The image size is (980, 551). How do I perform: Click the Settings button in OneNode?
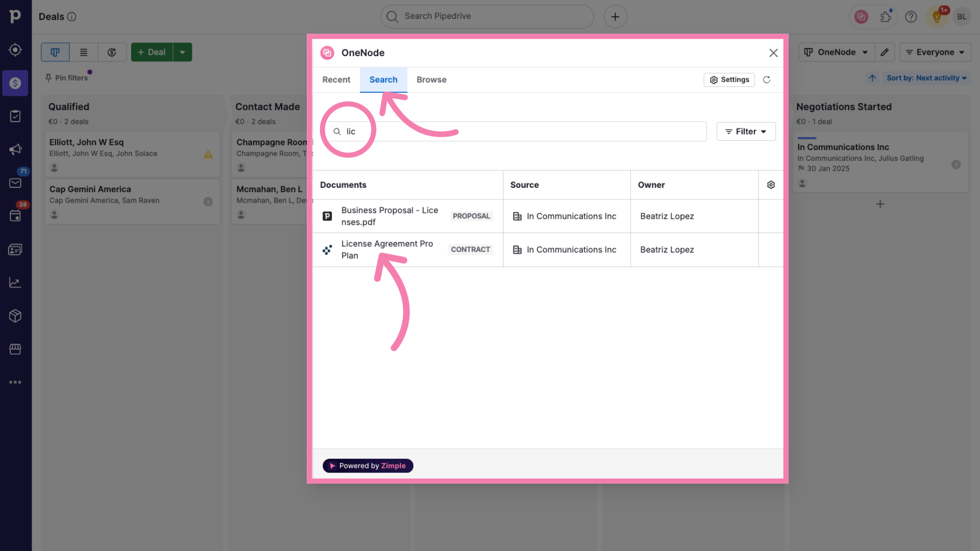[x=729, y=80]
